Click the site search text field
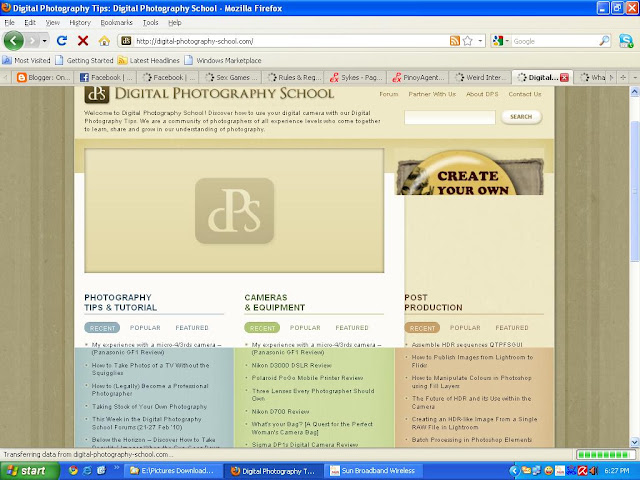 click(x=450, y=117)
